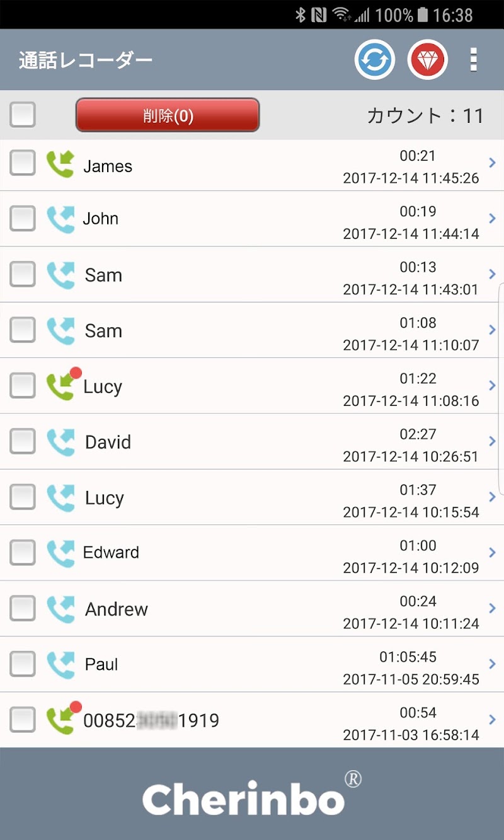This screenshot has height=840, width=504.
Task: Tap the outgoing call icon beside John
Action: (x=60, y=219)
